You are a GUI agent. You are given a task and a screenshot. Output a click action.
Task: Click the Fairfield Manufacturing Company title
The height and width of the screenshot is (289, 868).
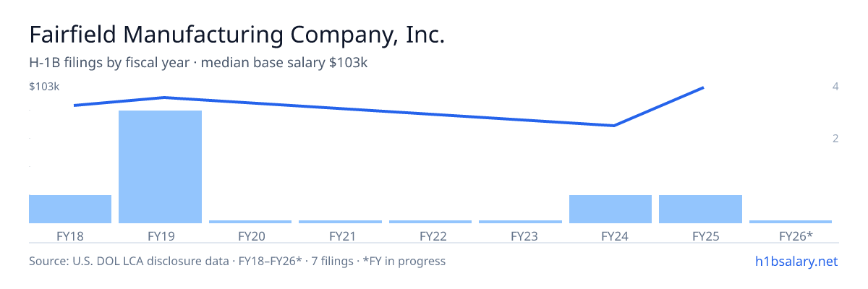tap(237, 35)
